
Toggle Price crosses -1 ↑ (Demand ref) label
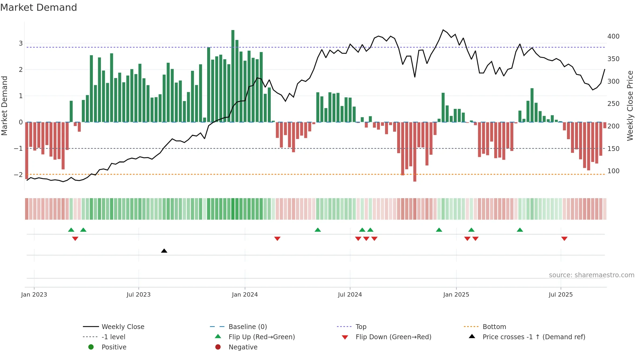tap(534, 337)
